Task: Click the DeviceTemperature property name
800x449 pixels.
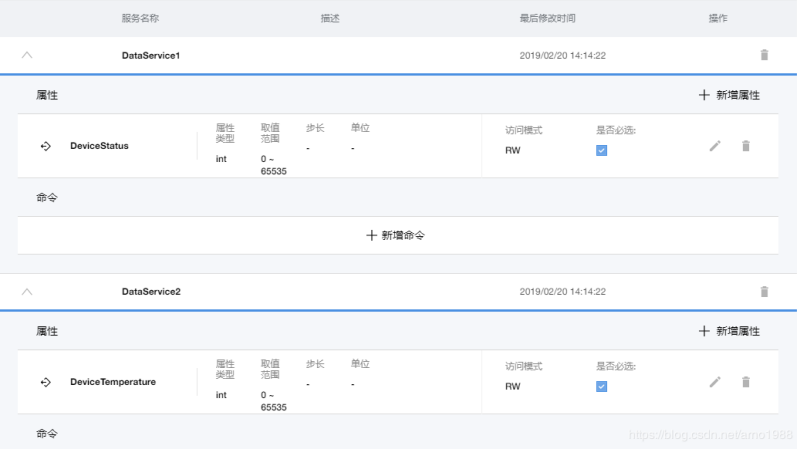Action: [113, 382]
